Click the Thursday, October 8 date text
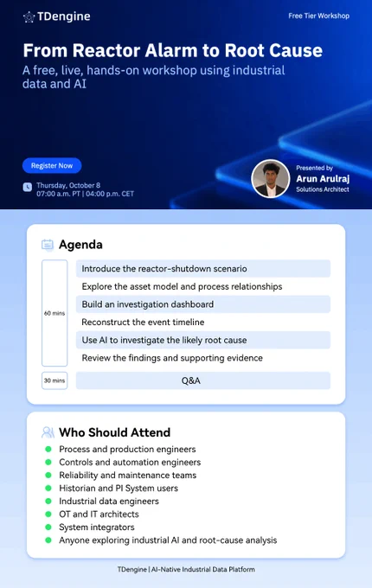This screenshot has width=372, height=588. click(68, 185)
